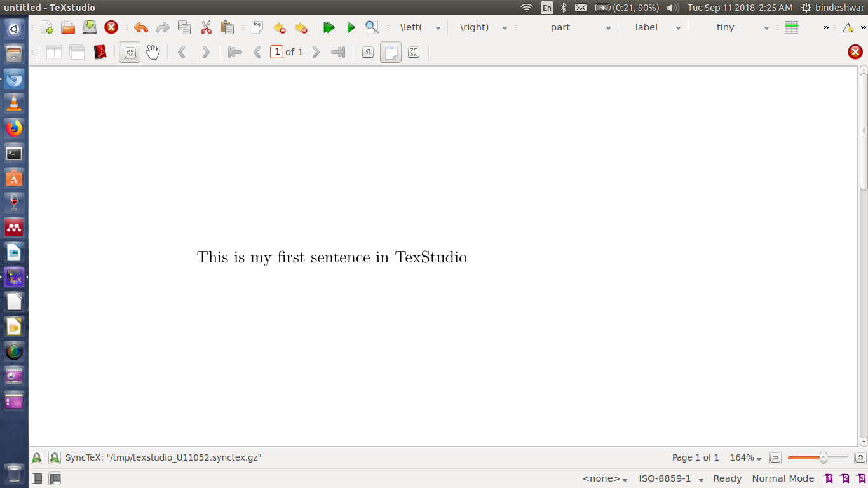Toggle side panel visibility icon

pos(37,478)
